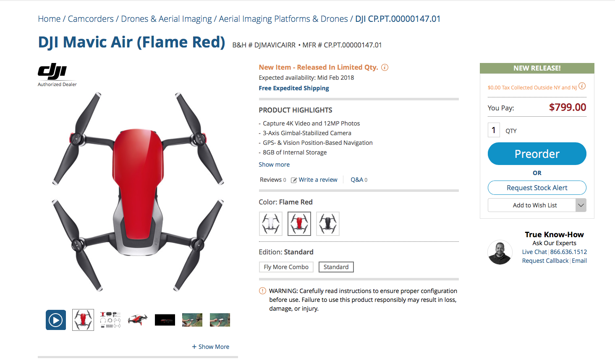Go to Camcorders breadcrumb
This screenshot has height=364, width=615.
tap(91, 19)
